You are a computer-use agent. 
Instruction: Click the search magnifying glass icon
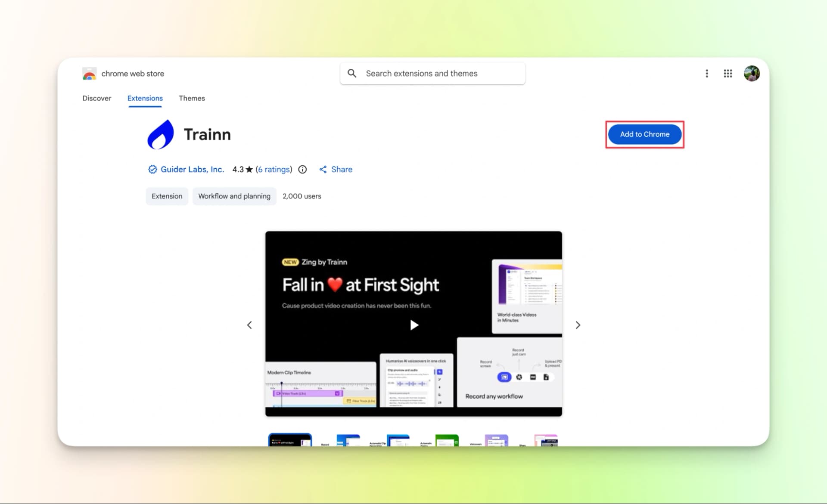352,73
